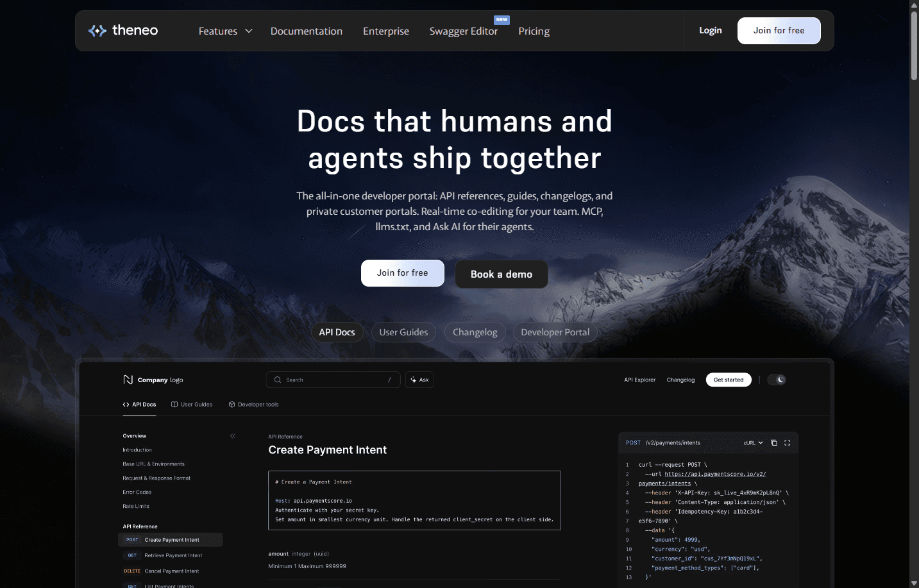The image size is (919, 588).
Task: Select Cancel Payment Intent in the sidebar
Action: click(x=172, y=571)
